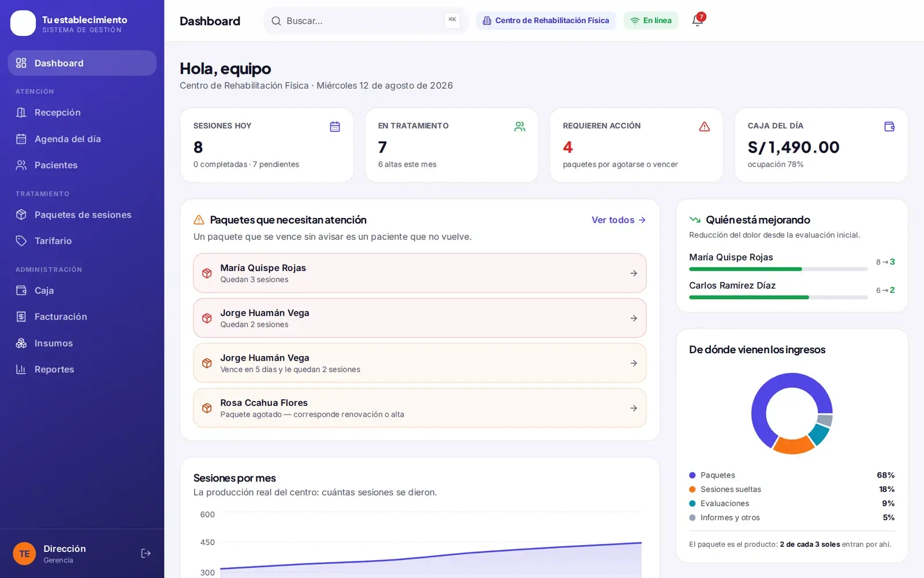Click the Informes y otros legend entry
The image size is (924, 578).
tap(792, 518)
